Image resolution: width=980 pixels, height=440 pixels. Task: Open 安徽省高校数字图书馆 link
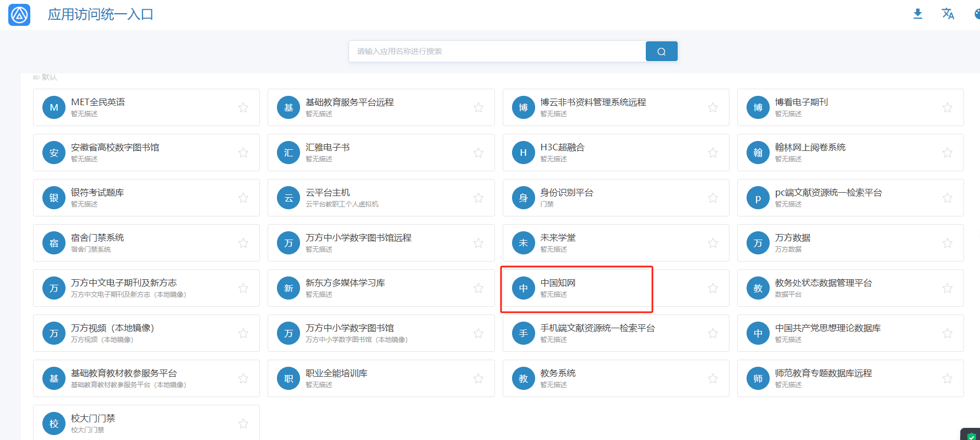click(x=115, y=148)
